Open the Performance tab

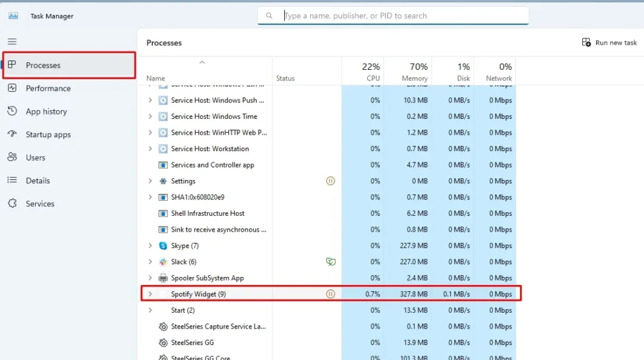point(69,88)
